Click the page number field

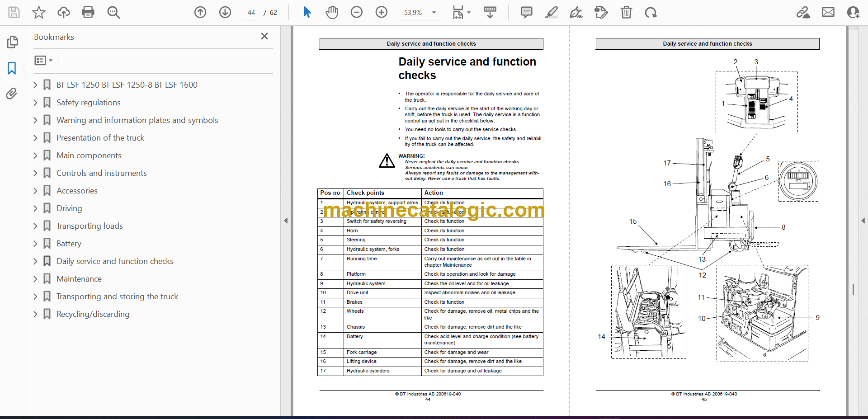point(251,13)
